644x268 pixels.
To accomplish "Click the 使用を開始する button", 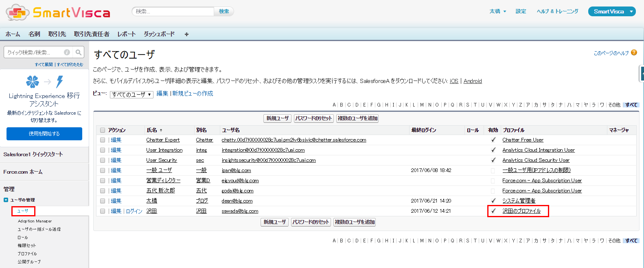I will pos(44,133).
